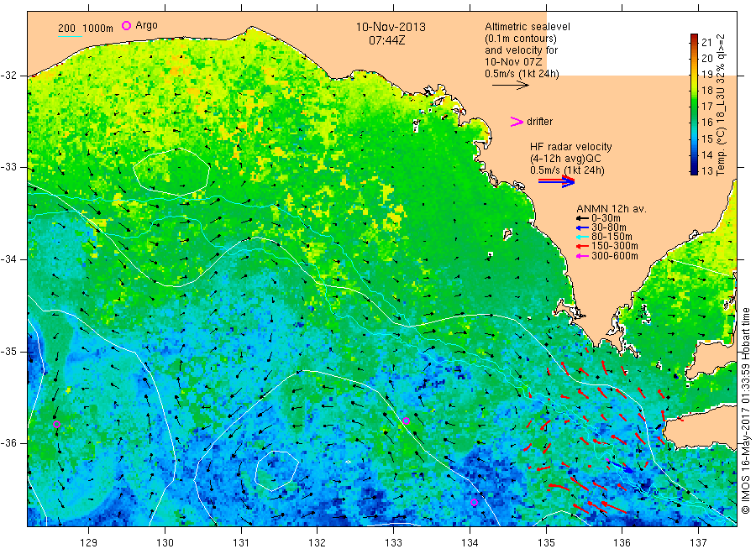Click the "Altimetric sealevel" heading text
Viewport: 756px width, 554px height.
click(528, 27)
